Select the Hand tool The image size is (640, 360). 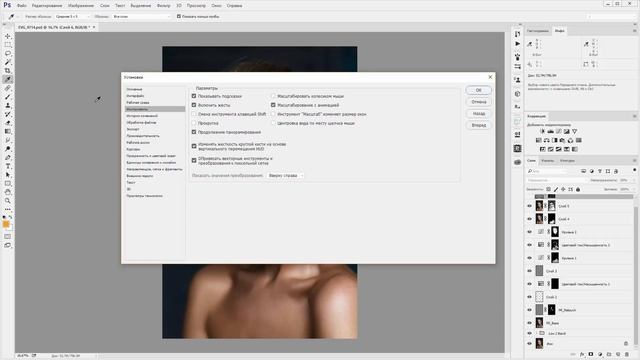tap(8, 192)
